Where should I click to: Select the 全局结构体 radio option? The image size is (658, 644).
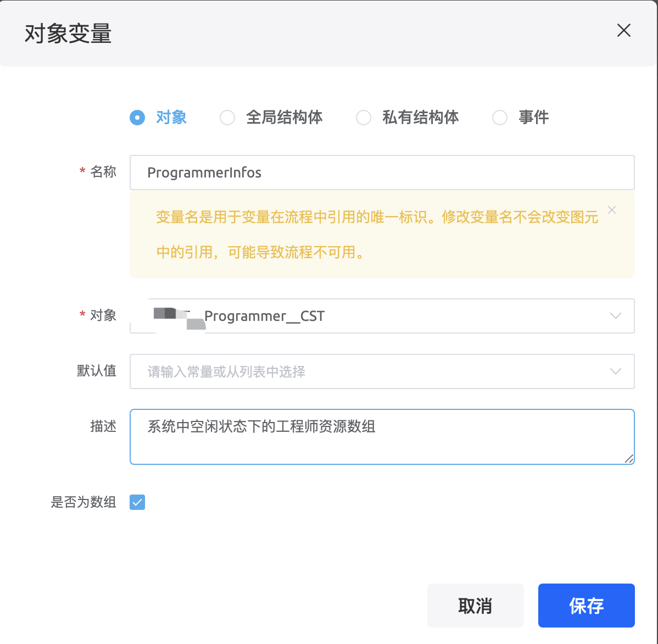click(x=227, y=118)
